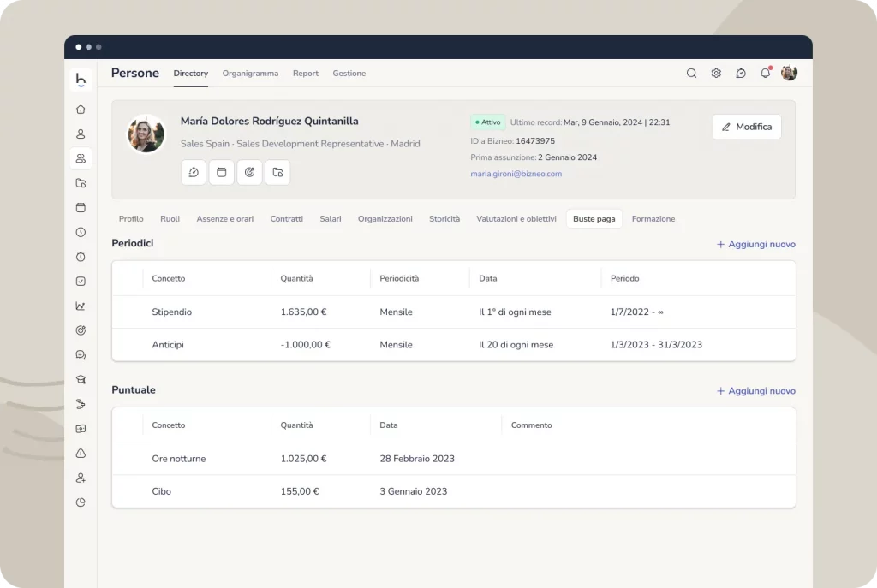Click the Bizneo logo in the sidebar
877x588 pixels.
(x=81, y=80)
